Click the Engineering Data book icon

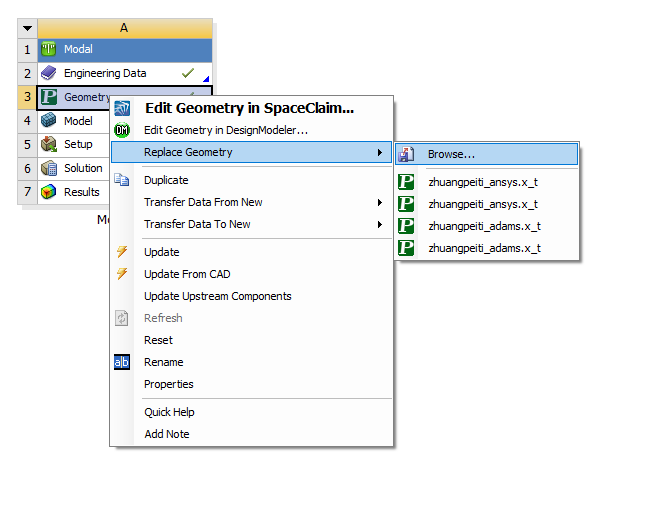pyautogui.click(x=49, y=73)
